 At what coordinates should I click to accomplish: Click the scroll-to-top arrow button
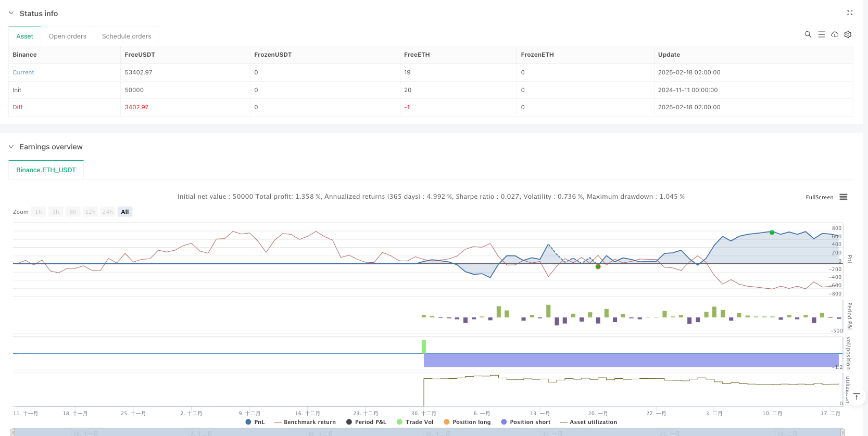click(857, 396)
